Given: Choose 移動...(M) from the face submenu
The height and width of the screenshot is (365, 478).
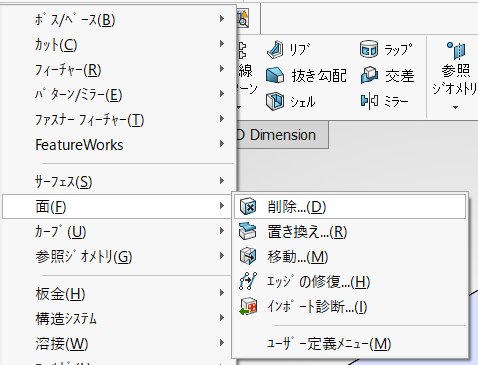Looking at the screenshot, I should (x=350, y=256).
